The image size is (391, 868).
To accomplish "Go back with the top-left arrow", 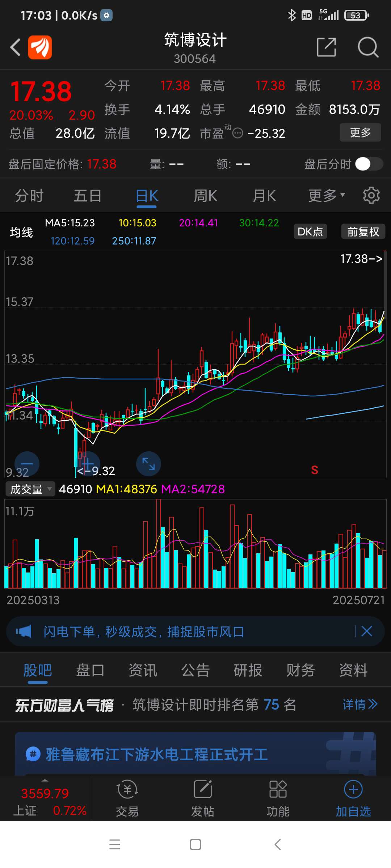I will tap(15, 47).
